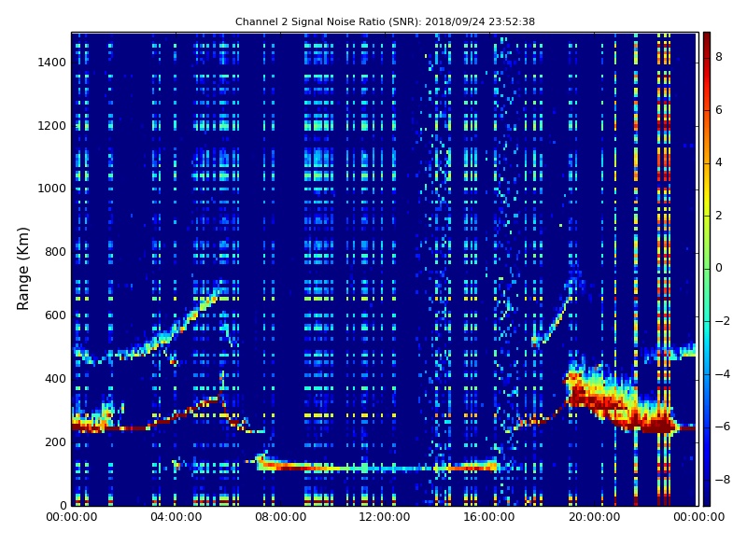
Task: Click the 1400 tick label on range axis
Action: click(x=52, y=63)
